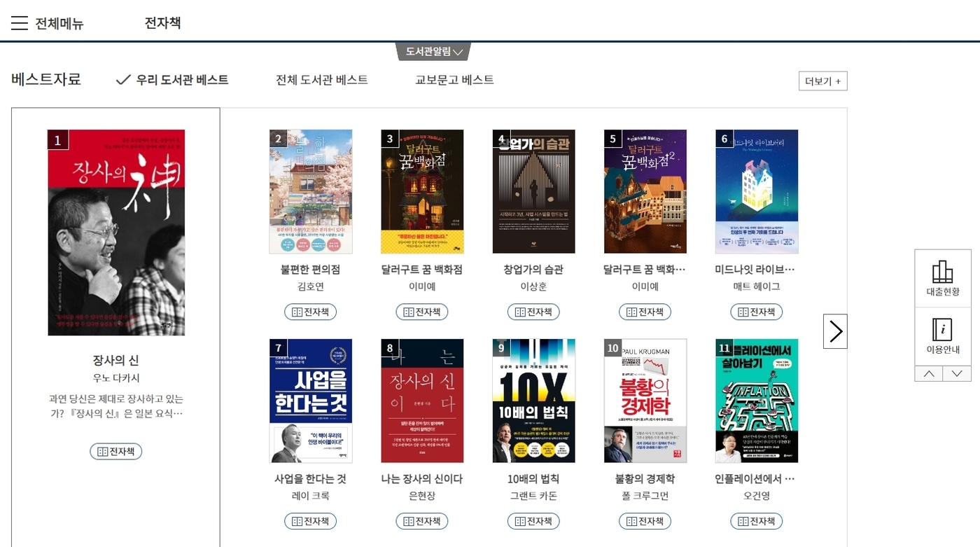
Task: Open the 전자책 top menu item
Action: click(162, 23)
